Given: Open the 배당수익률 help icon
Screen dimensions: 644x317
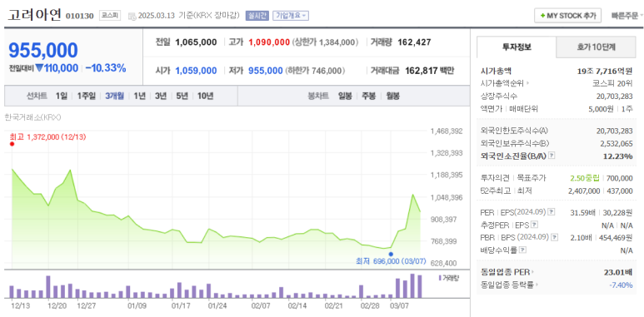Looking at the screenshot, I should [x=523, y=250].
